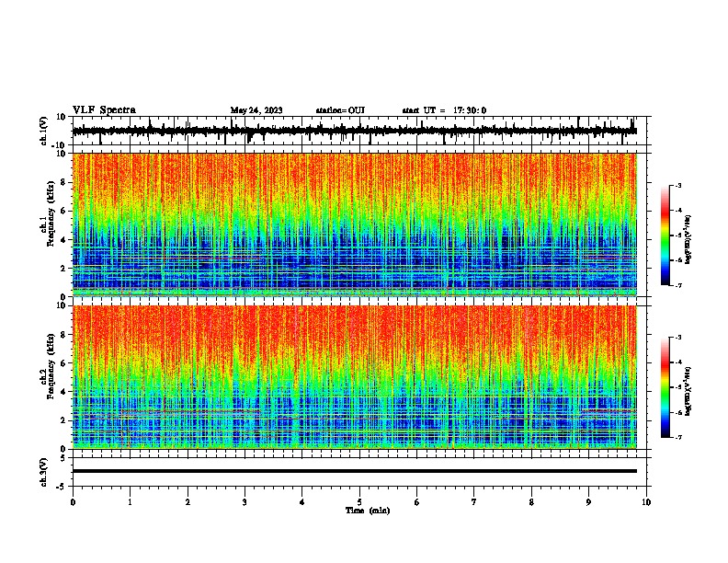Click the "10" at time axis end
728x563 pixels.
pyautogui.click(x=646, y=502)
